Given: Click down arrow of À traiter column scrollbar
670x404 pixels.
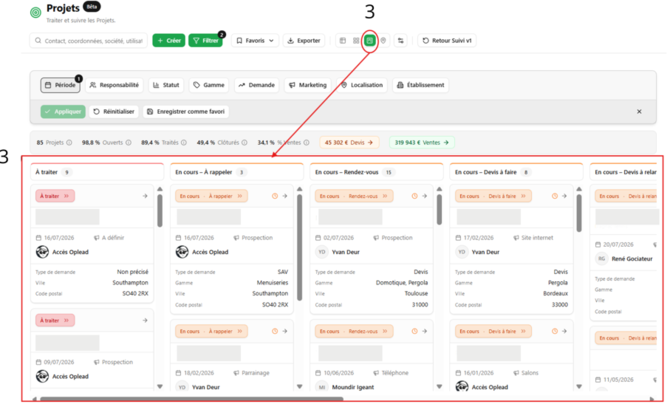Looking at the screenshot, I should [x=160, y=386].
